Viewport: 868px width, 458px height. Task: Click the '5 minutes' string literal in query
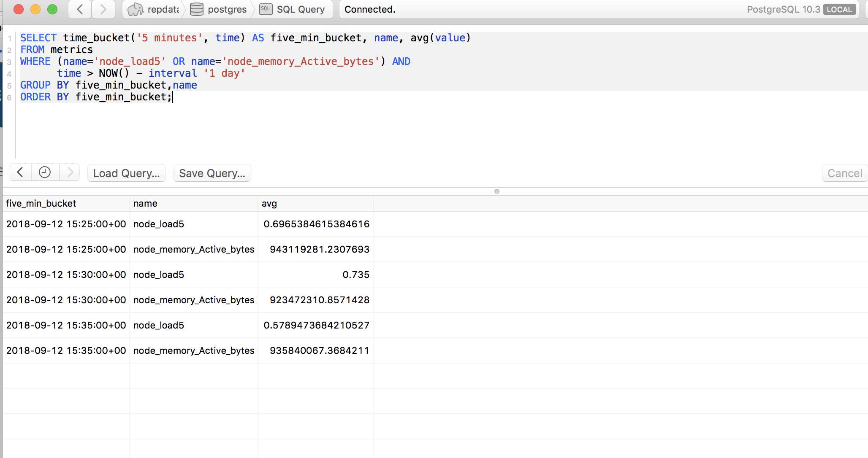pyautogui.click(x=169, y=38)
